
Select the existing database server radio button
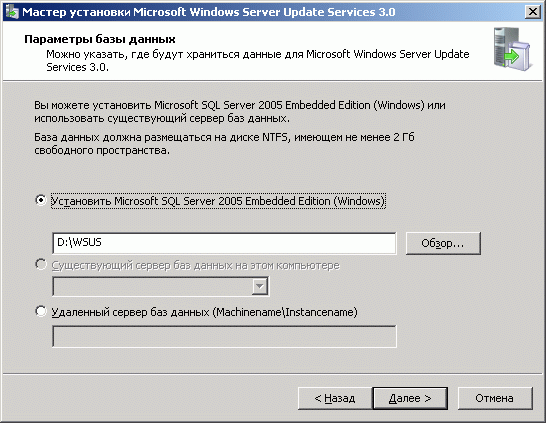point(41,265)
